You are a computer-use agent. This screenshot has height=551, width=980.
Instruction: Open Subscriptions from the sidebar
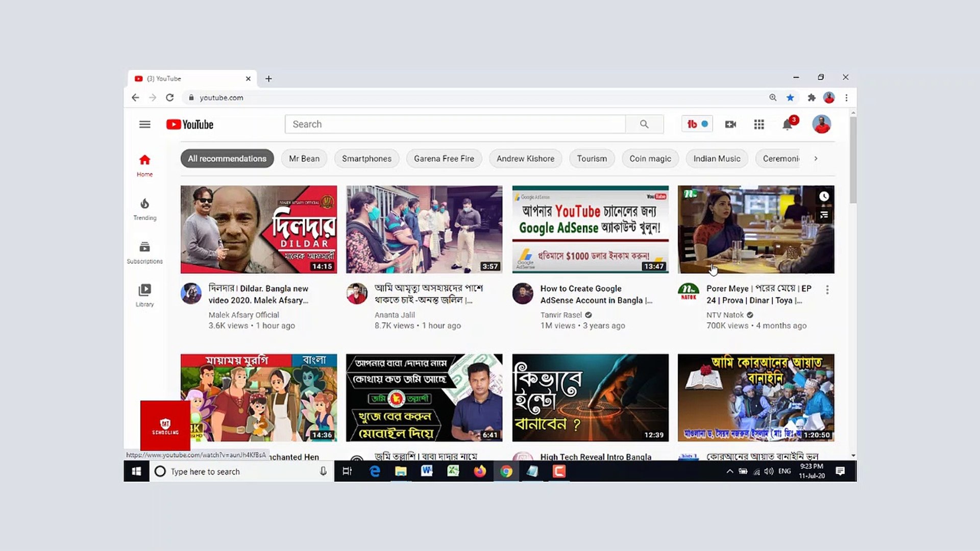144,253
